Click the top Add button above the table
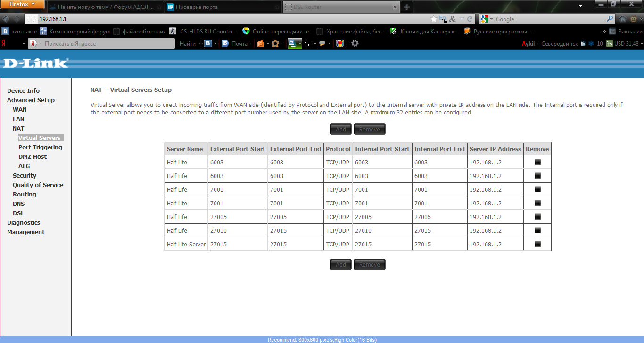This screenshot has width=644, height=343. click(x=341, y=129)
